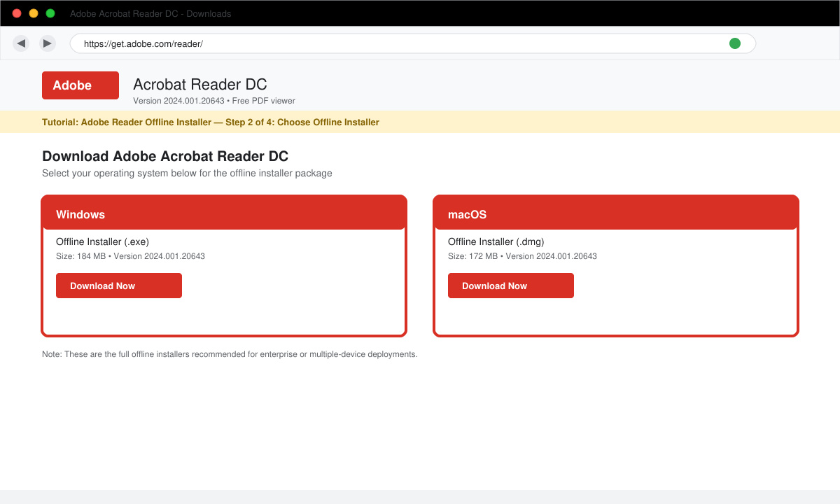The width and height of the screenshot is (840, 504).
Task: Click 'Acrobat Reader DC' product title
Action: 200,85
